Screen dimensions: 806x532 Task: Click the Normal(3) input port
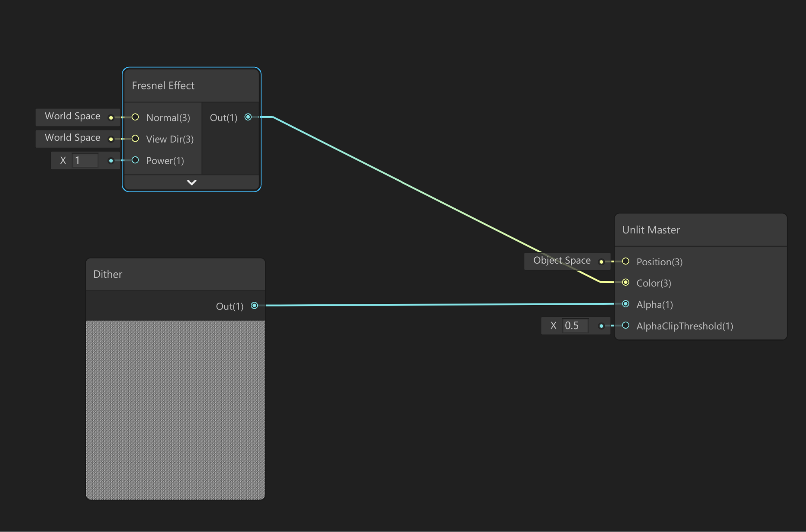tap(135, 117)
